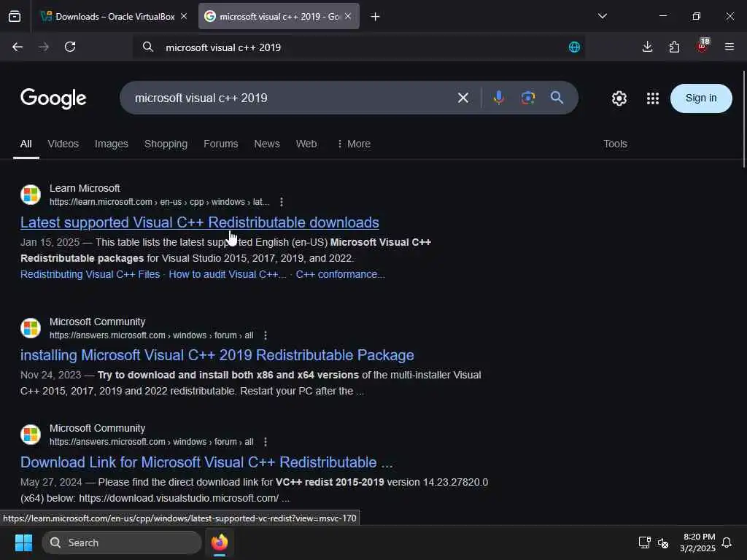Screen dimensions: 747x560
Task: Open the network status tray icon
Action: point(645,542)
